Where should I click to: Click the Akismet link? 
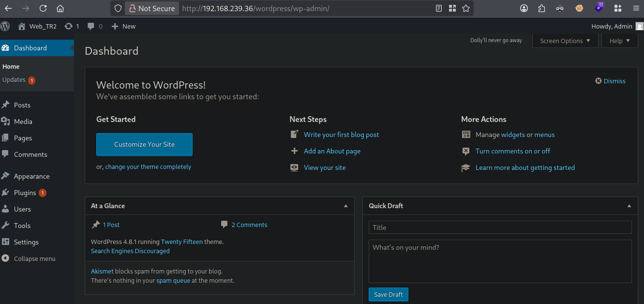(102, 271)
